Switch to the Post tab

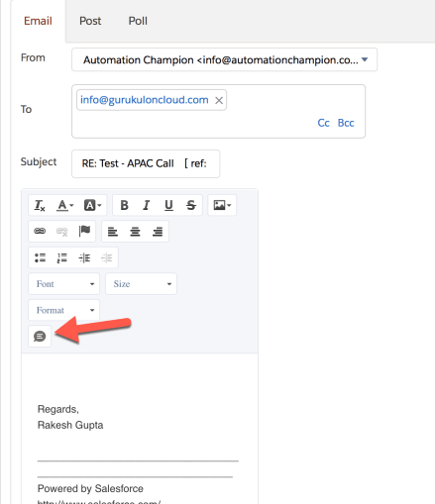(x=90, y=21)
